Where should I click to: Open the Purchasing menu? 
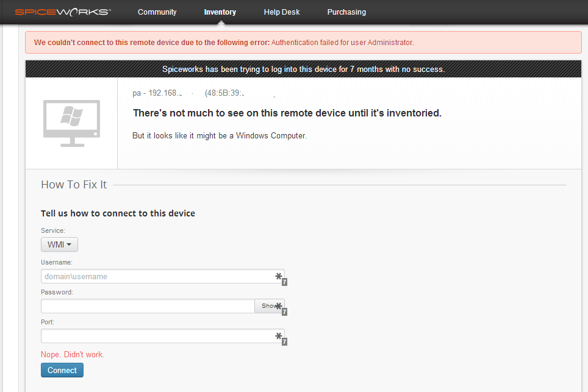(346, 12)
